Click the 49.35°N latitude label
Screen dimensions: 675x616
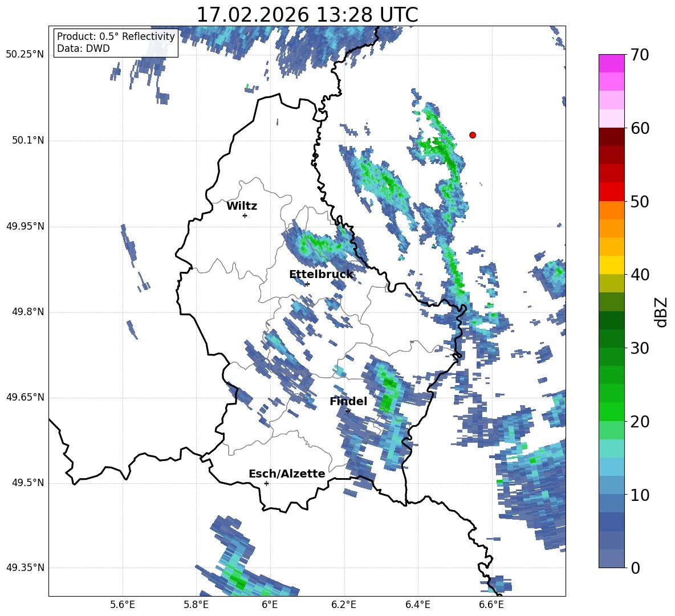pyautogui.click(x=25, y=568)
